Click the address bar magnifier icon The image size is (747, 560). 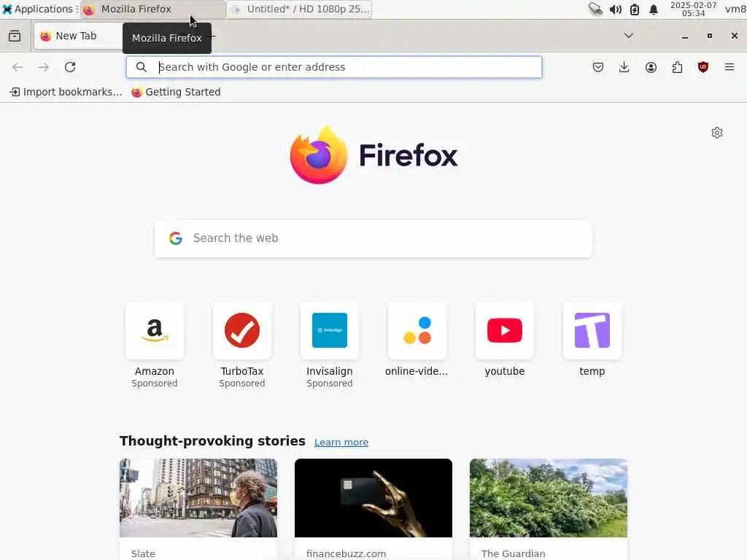pyautogui.click(x=141, y=67)
